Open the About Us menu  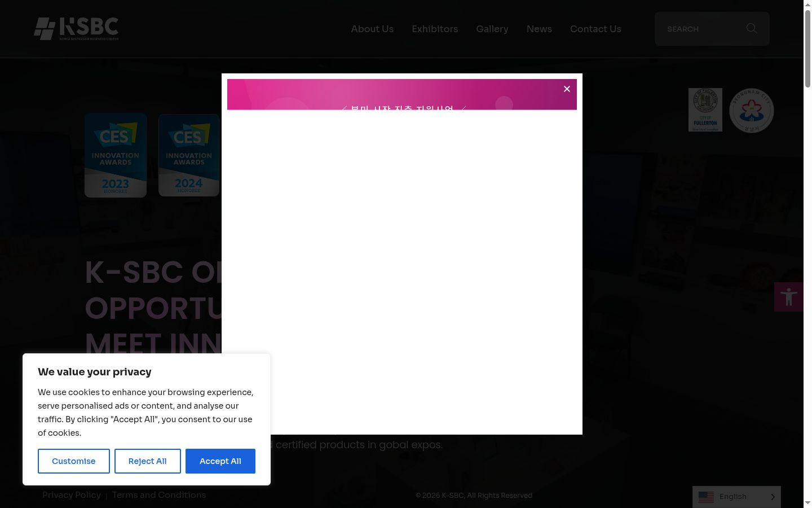(372, 29)
